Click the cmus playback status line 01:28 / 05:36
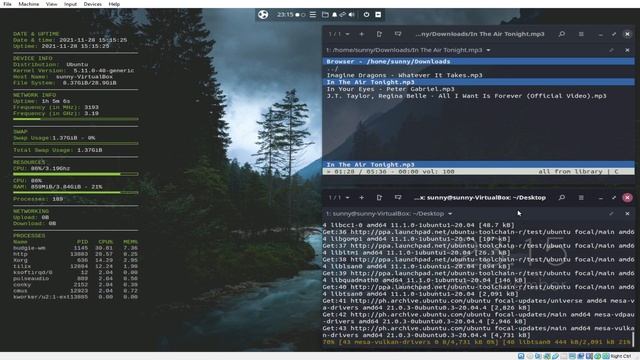This screenshot has width=640, height=360. (479, 172)
